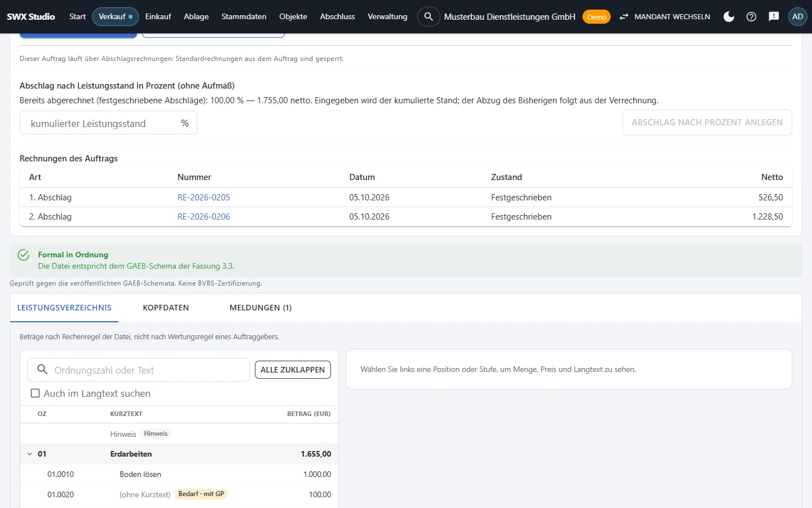
Task: Click the 1. Abschlag row label
Action: (x=50, y=198)
